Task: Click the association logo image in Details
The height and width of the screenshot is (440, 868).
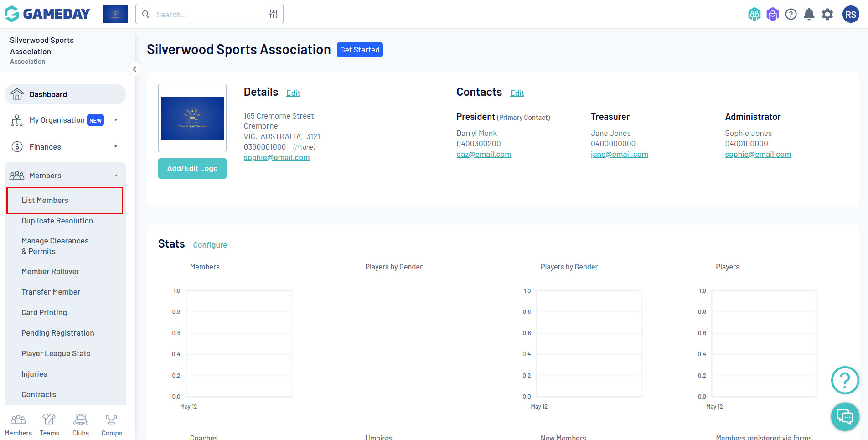Action: (192, 118)
